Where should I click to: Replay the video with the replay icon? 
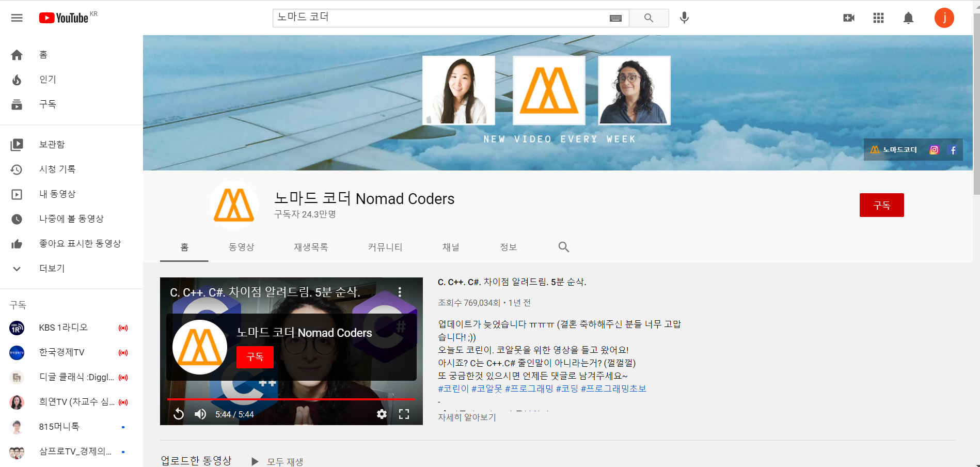point(179,414)
